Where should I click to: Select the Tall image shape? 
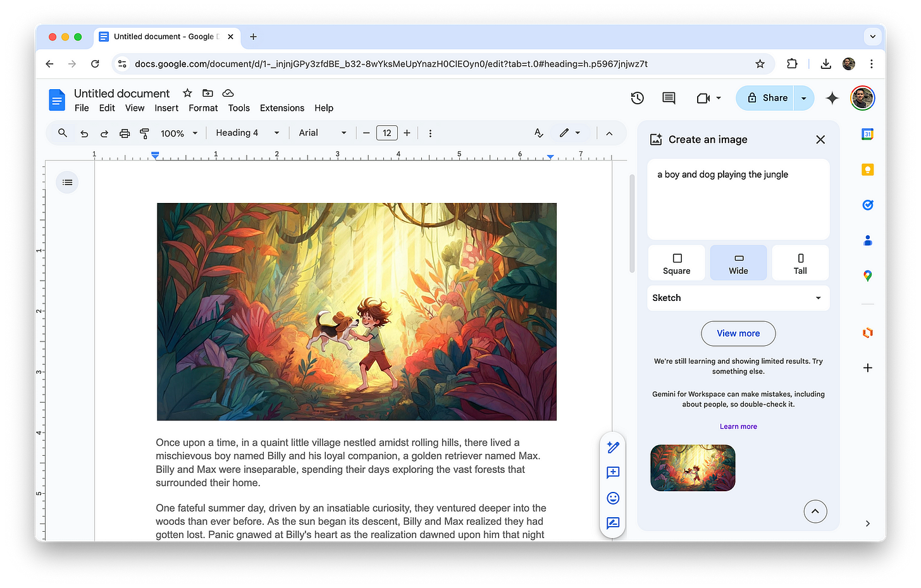[x=800, y=263]
